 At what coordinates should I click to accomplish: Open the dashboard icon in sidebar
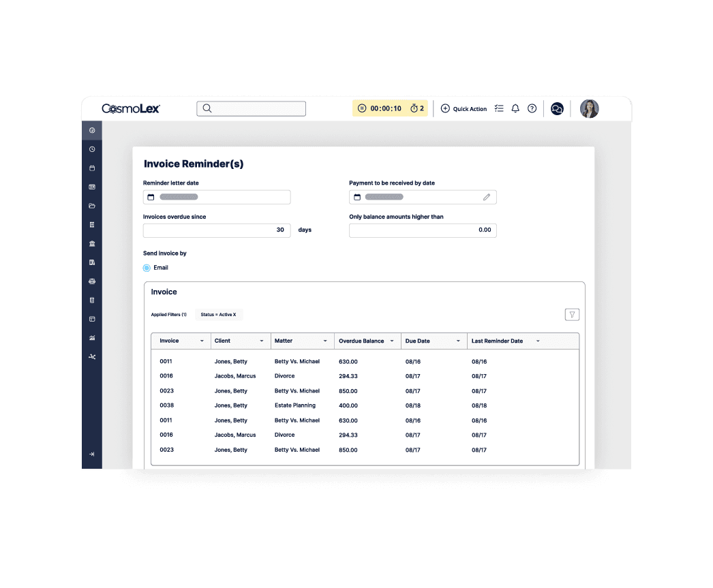(x=92, y=130)
